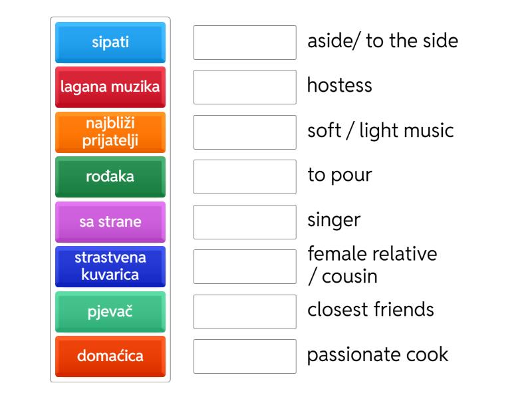Image resolution: width=532 pixels, height=399 pixels.
Task: Click the empty box beside 'closest friends'
Action: (x=245, y=311)
